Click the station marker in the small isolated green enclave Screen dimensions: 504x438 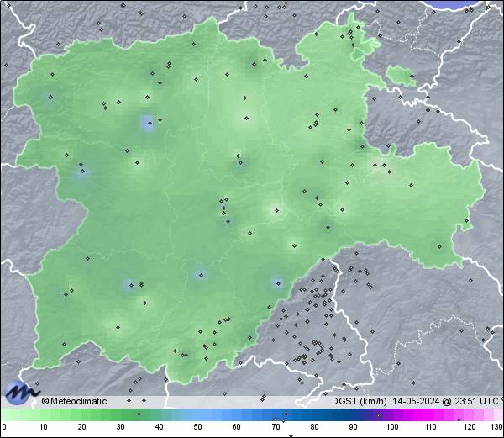click(412, 77)
